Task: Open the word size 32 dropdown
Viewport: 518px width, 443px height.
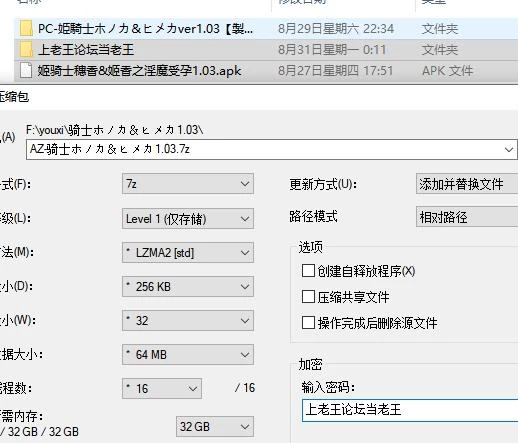Action: point(188,321)
